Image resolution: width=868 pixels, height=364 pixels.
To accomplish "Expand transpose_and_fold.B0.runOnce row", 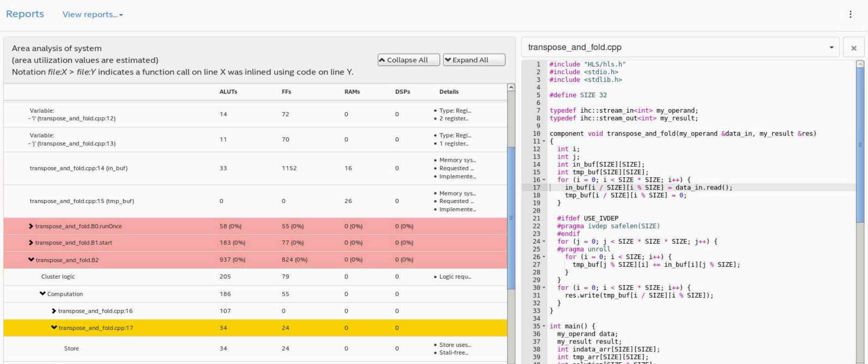I will [31, 226].
